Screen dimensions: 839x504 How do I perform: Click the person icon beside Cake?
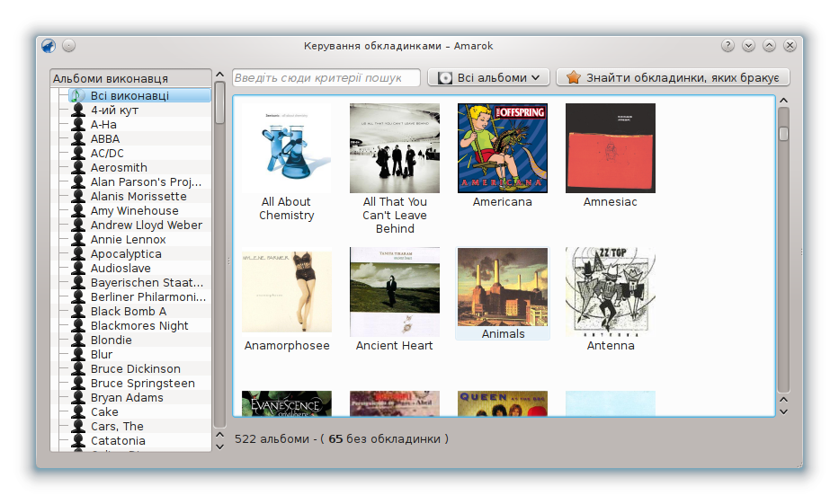point(78,412)
